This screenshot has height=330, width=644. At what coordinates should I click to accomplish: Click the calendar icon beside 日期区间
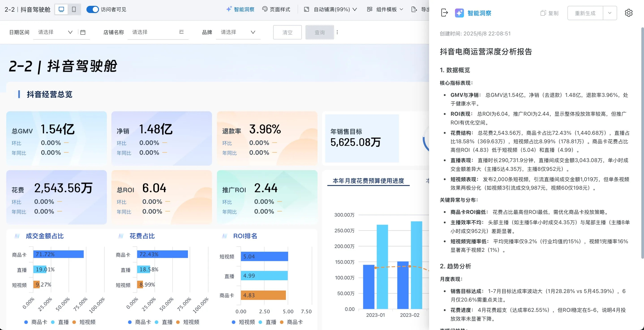coord(83,32)
